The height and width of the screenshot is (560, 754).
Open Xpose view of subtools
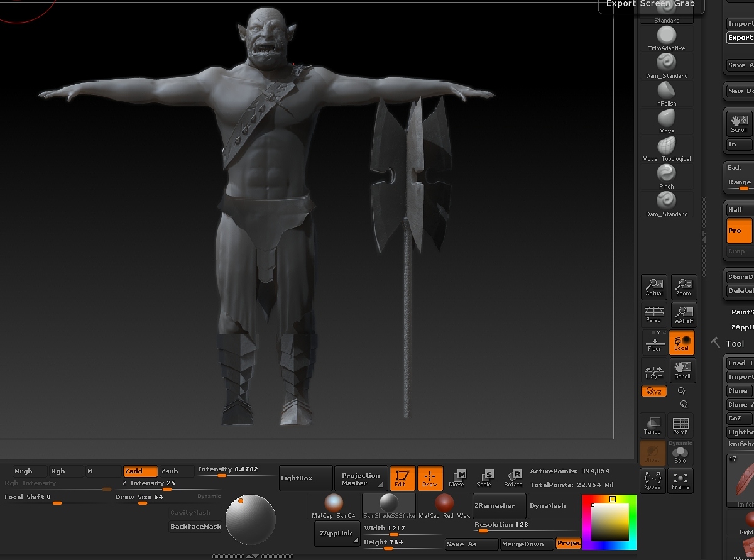652,481
